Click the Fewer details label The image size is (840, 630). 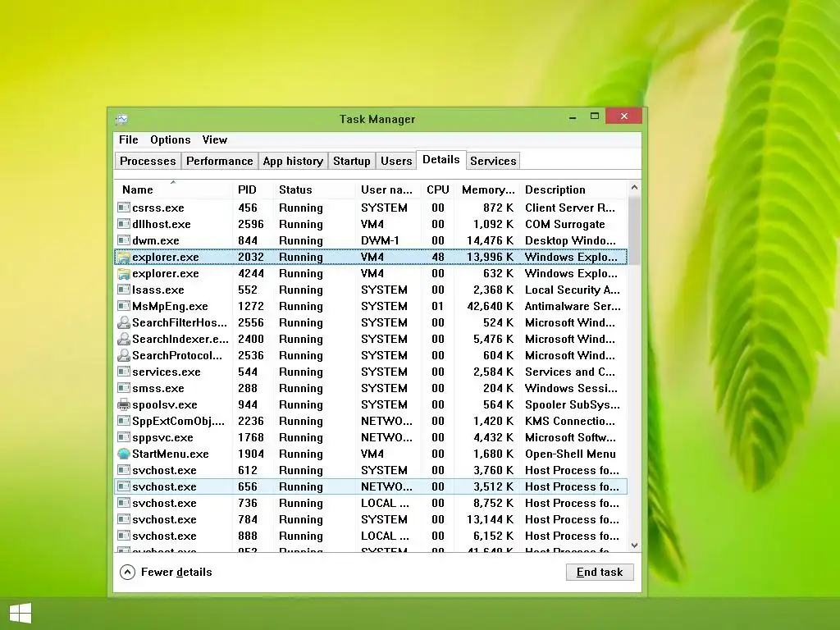176,572
